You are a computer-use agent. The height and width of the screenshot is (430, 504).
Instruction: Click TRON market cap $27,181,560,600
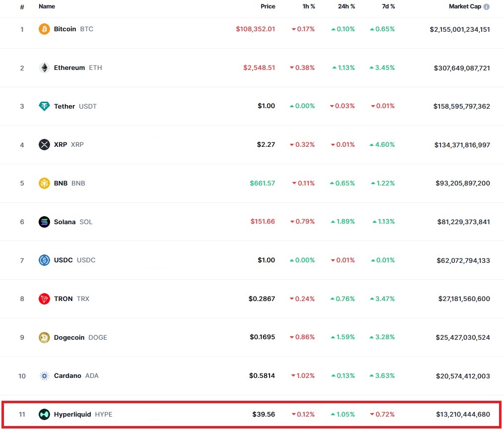coord(464,299)
